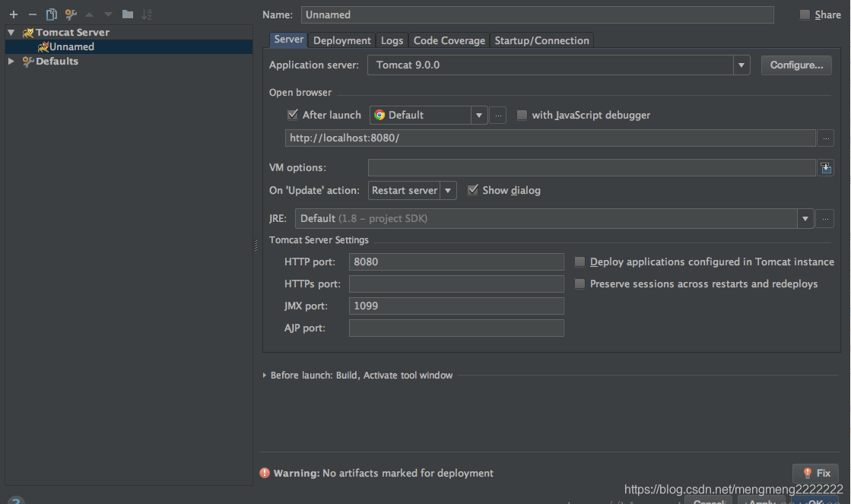
Task: Click the HTTPs port field
Action: click(x=456, y=284)
